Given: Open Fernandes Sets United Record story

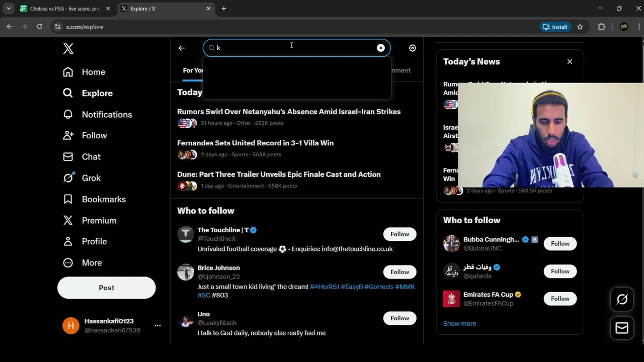Looking at the screenshot, I should click(255, 143).
